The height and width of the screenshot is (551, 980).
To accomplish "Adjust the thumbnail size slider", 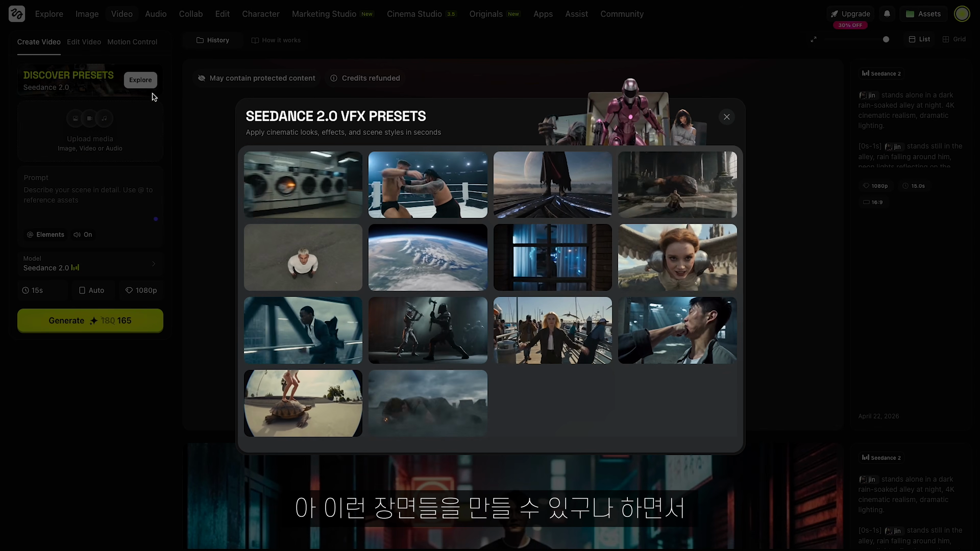I will 886,39.
